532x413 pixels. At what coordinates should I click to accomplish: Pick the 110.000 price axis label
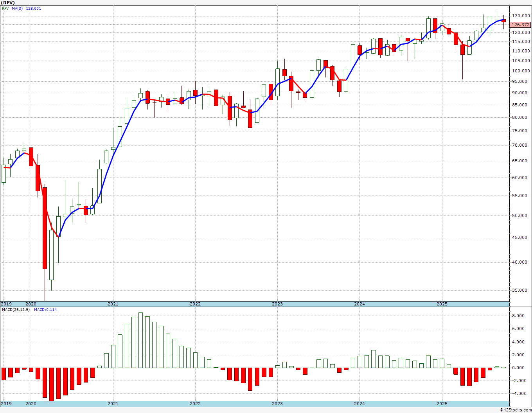(521, 51)
